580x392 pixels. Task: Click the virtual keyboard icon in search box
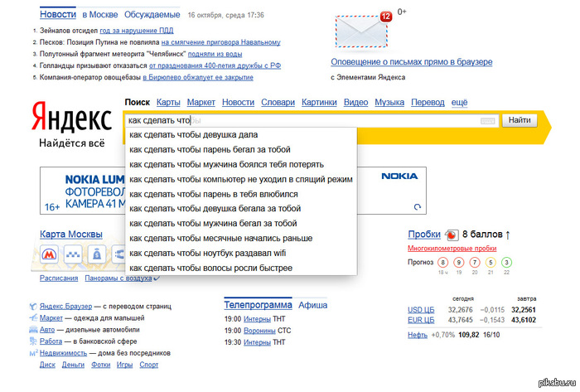488,121
